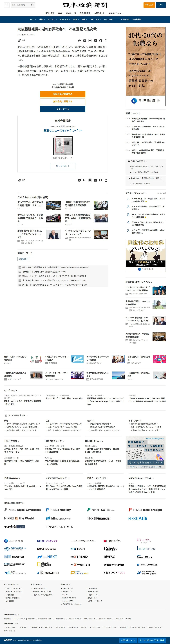Open the アルプスアル、株式交換巡る裁判で勝訴 story thumbnail
Image resolution: width=170 pixels, height=644 pixels.
53,205
